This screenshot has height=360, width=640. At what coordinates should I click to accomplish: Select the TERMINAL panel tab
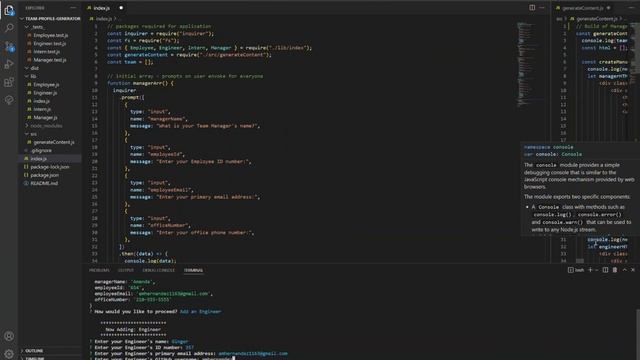pos(193,270)
